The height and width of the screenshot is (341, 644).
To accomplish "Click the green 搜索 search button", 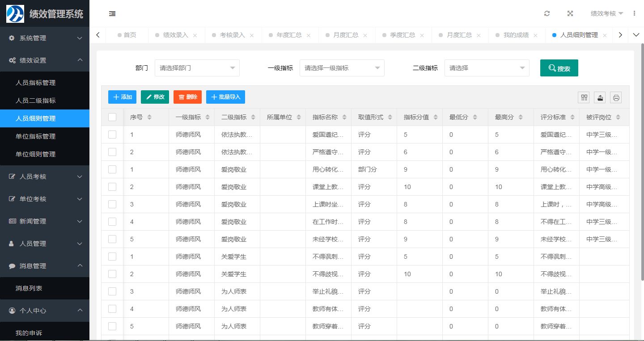I will point(559,68).
